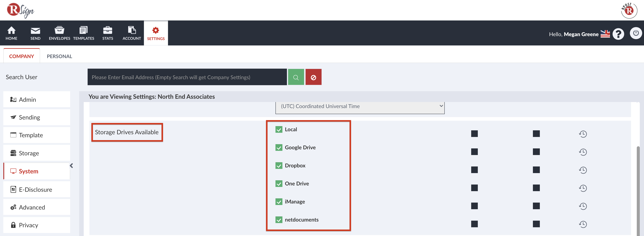Clear search with the red cancel button
Viewport: 644px width, 236px height.
(314, 77)
